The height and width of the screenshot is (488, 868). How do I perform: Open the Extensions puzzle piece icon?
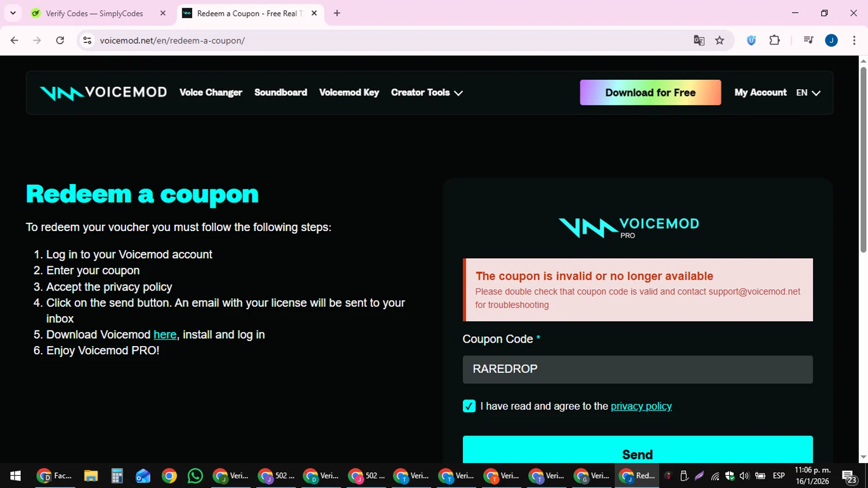click(x=775, y=41)
